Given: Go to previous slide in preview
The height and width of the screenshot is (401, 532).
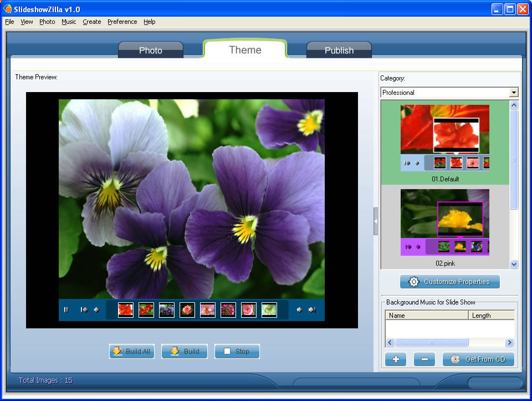Looking at the screenshot, I should tap(96, 310).
